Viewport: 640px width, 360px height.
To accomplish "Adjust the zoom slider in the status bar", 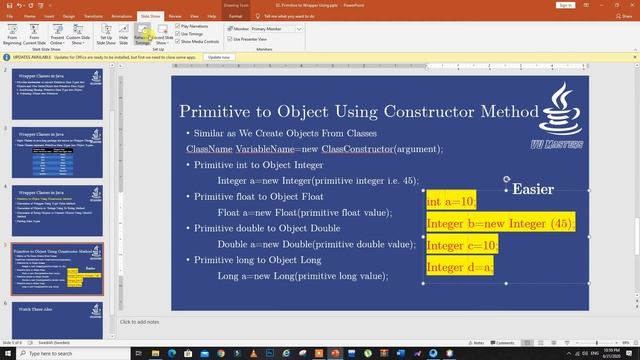I will click(x=596, y=343).
